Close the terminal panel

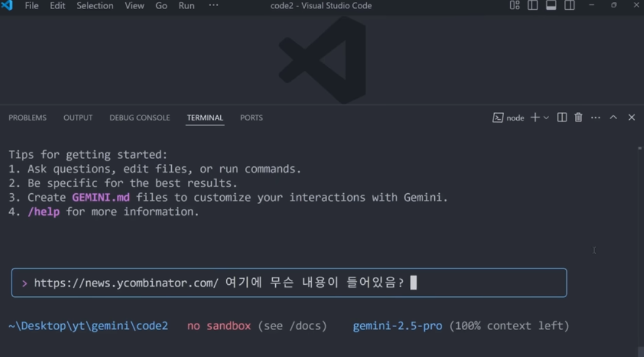pyautogui.click(x=632, y=117)
